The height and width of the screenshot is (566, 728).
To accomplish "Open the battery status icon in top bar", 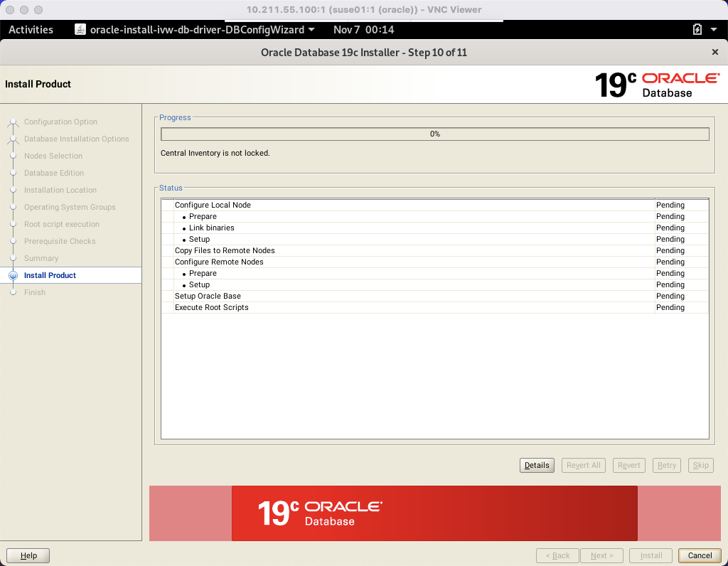I will coord(697,30).
